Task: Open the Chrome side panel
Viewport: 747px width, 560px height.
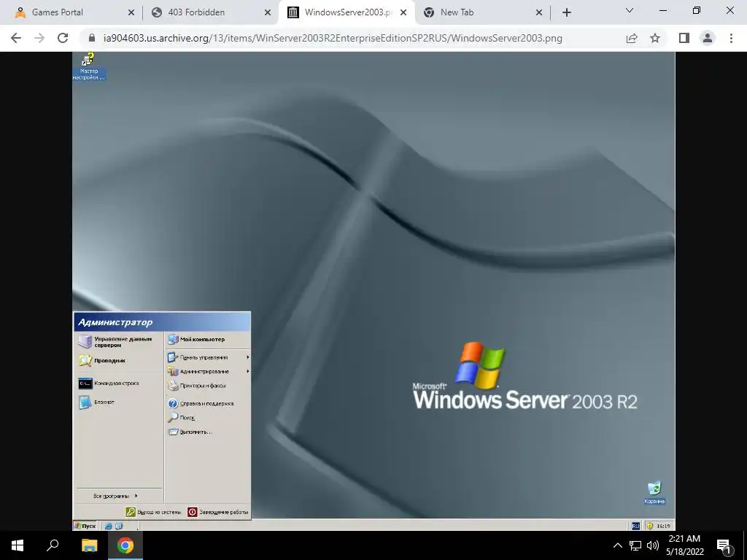Action: coord(684,38)
